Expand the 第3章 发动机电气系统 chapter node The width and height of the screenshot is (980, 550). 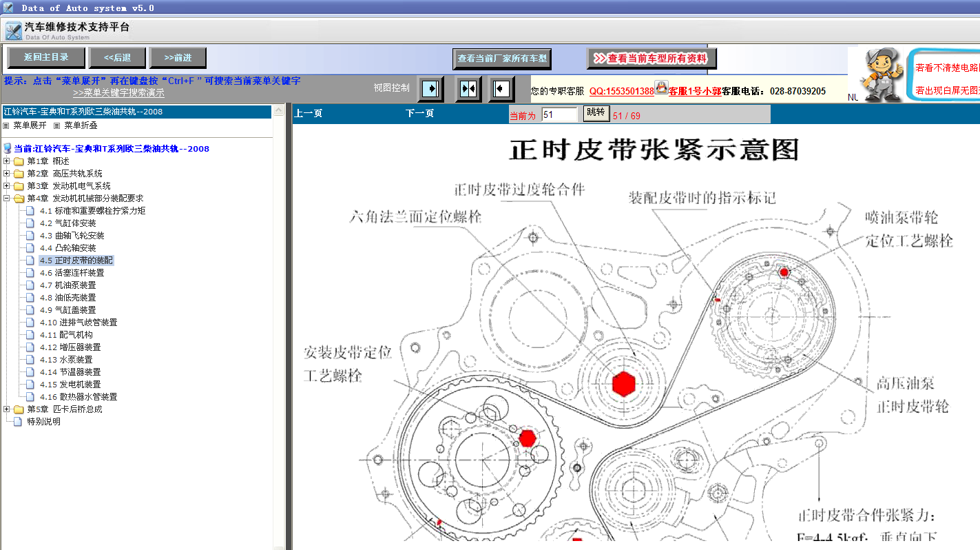click(7, 186)
